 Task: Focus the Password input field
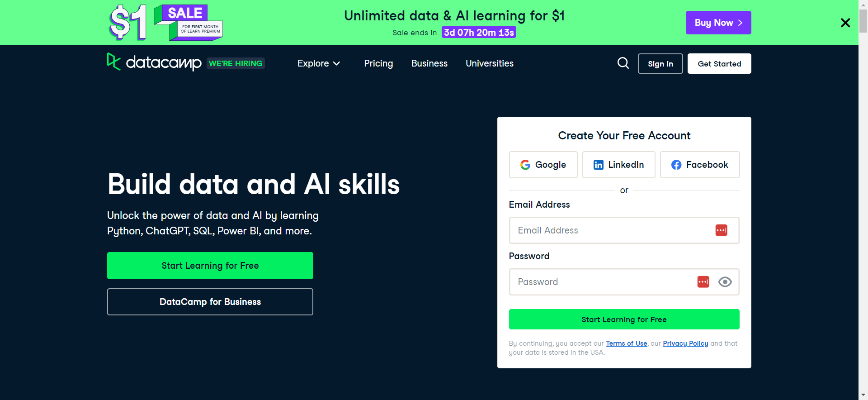point(624,282)
